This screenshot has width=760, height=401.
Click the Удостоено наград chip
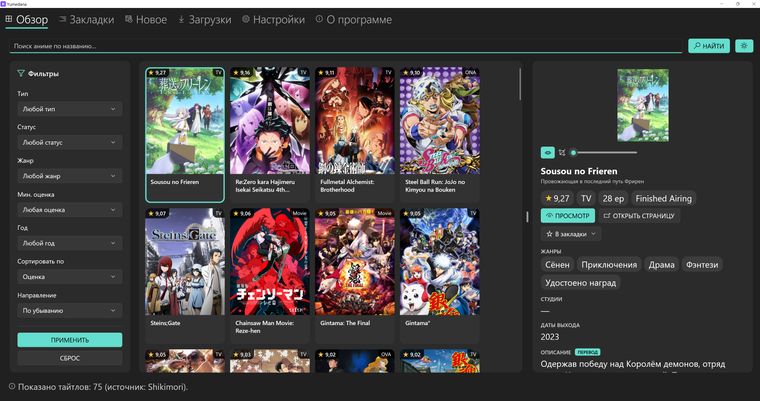[x=581, y=283]
